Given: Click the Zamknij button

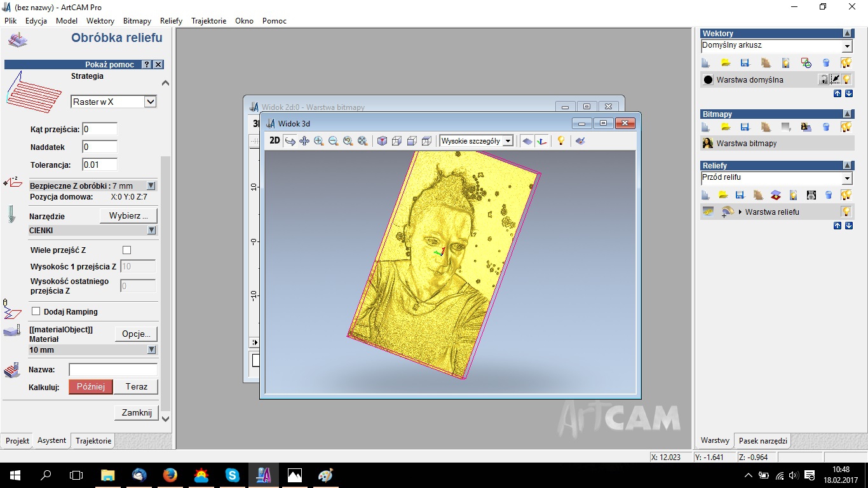Looking at the screenshot, I should coord(137,412).
